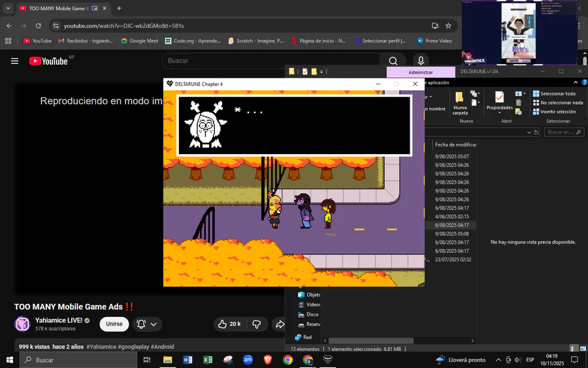Click No seleccionar nada in Explorer
588x368 pixels.
point(558,103)
